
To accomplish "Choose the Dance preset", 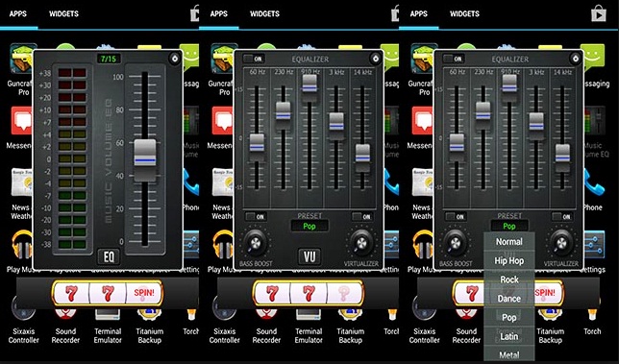I will point(509,299).
